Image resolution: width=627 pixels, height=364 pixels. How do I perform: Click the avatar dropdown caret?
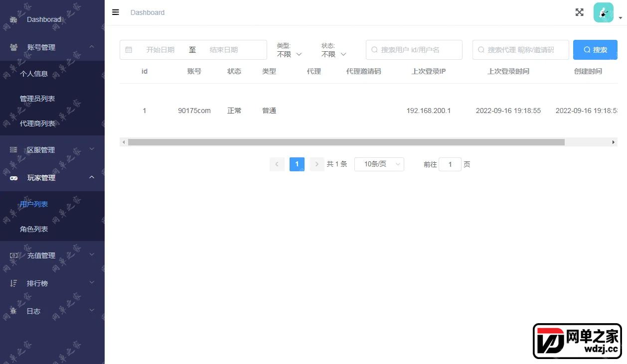[620, 18]
